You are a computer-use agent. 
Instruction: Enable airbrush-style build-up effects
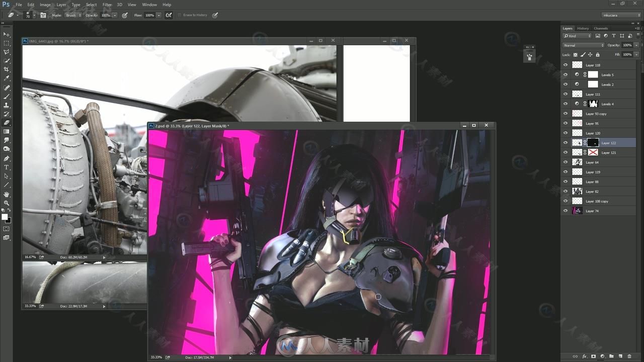[169, 15]
